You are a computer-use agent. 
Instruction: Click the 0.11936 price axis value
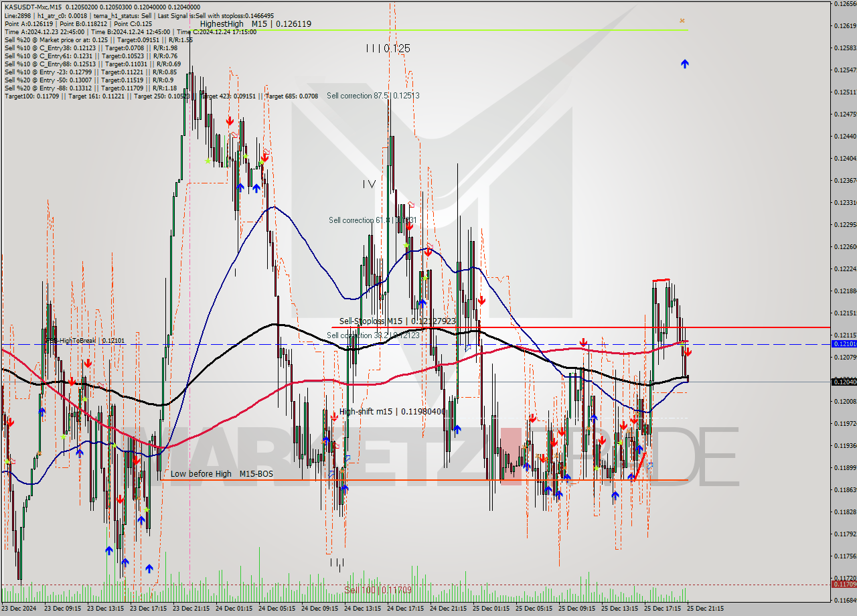845,445
